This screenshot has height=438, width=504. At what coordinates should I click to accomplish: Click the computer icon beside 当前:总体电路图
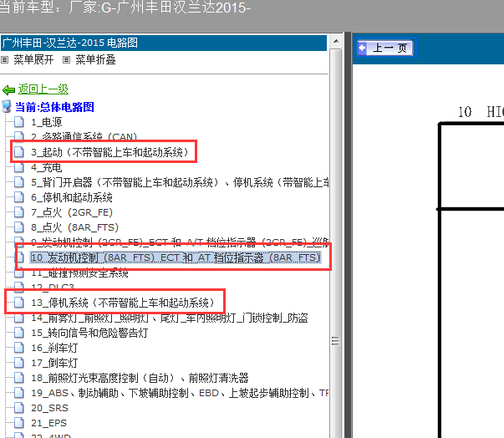[7, 106]
